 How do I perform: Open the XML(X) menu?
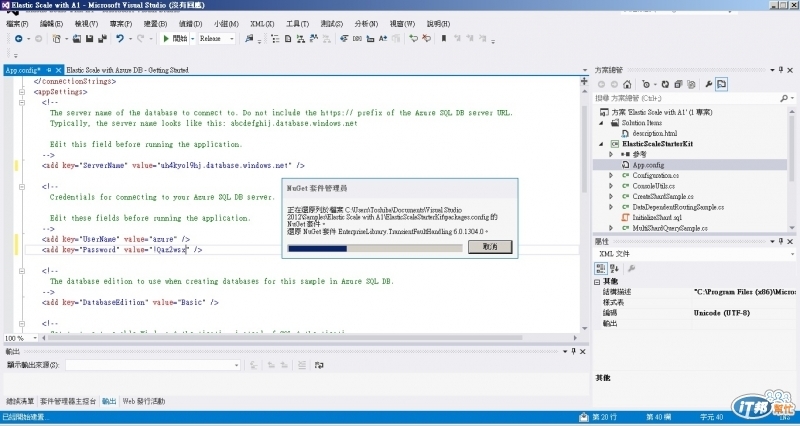click(262, 24)
